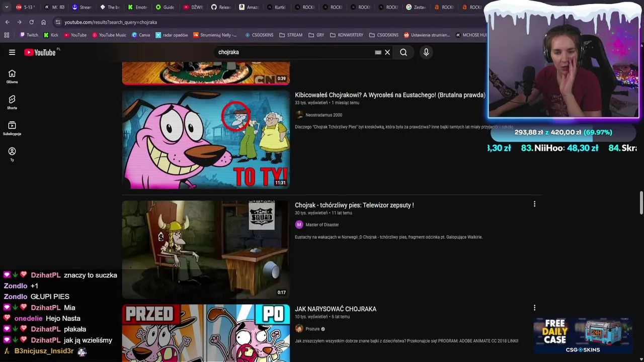Click the donation goal progress bar 69.97%
This screenshot has height=362, width=644.
click(x=563, y=132)
